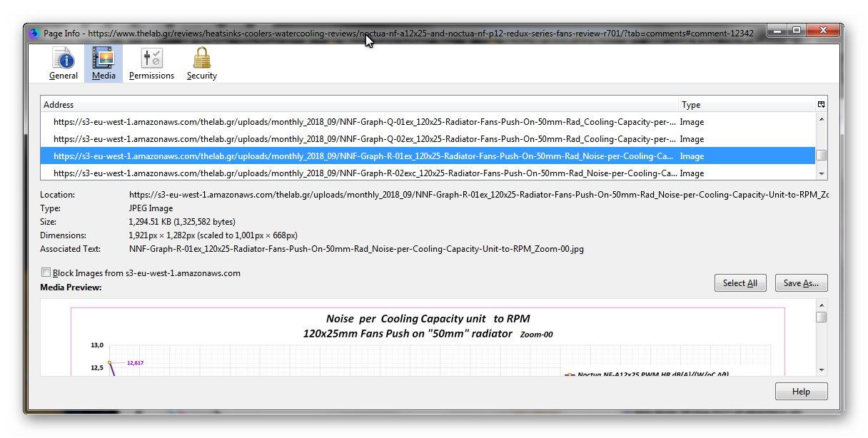Click the graph image in Media Preview

[x=428, y=341]
